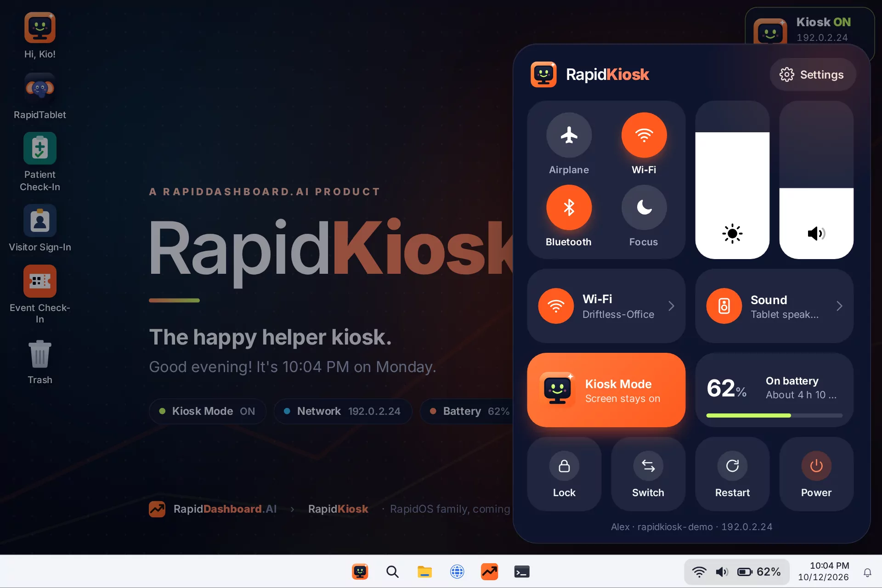This screenshot has width=882, height=588.
Task: Open the 62% On battery card
Action: point(774,390)
